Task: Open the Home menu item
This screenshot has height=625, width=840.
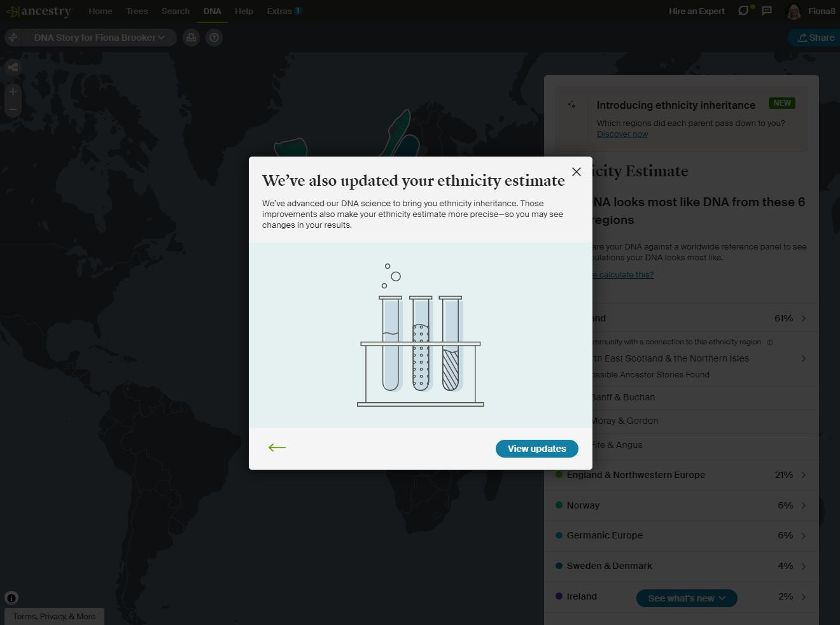Action: (101, 11)
